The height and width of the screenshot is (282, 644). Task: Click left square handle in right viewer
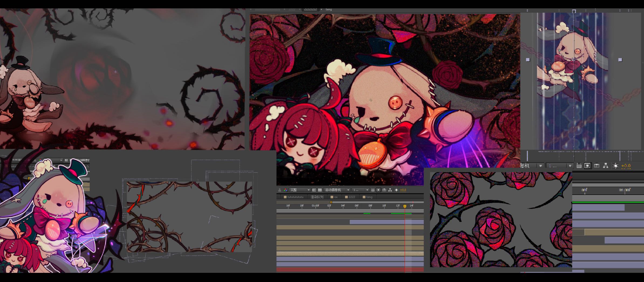(x=528, y=60)
